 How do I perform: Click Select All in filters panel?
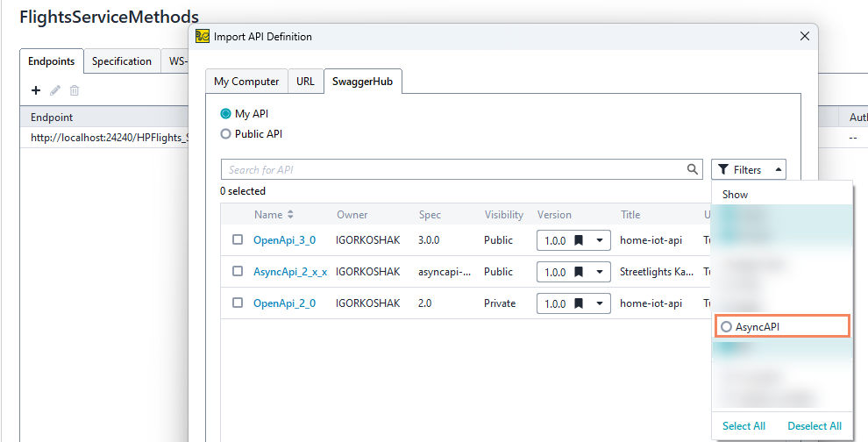click(x=743, y=426)
